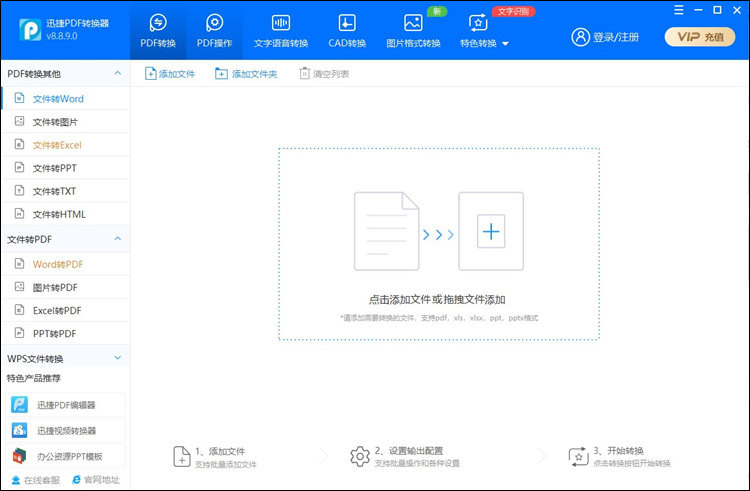Click the document page illustration in drop zone
Screen dimensions: 750x491
tap(386, 231)
